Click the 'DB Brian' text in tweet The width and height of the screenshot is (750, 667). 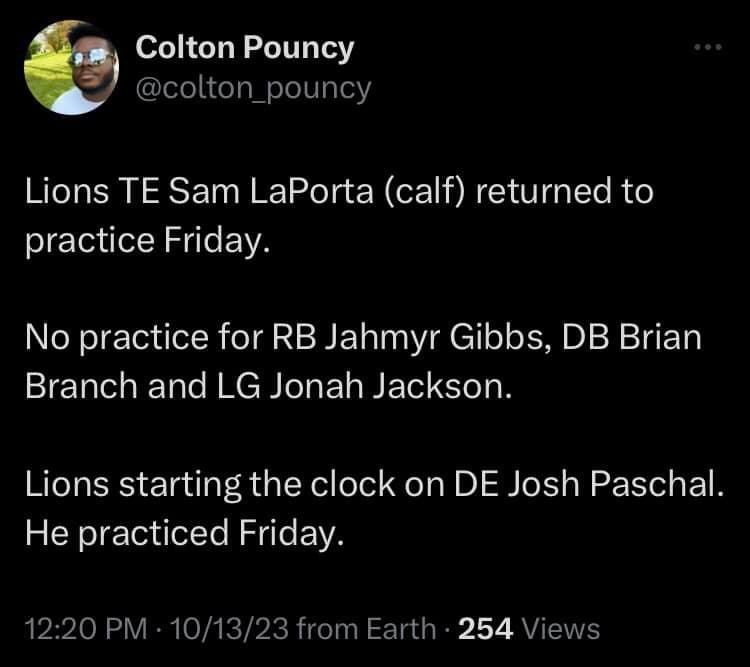pyautogui.click(x=631, y=337)
